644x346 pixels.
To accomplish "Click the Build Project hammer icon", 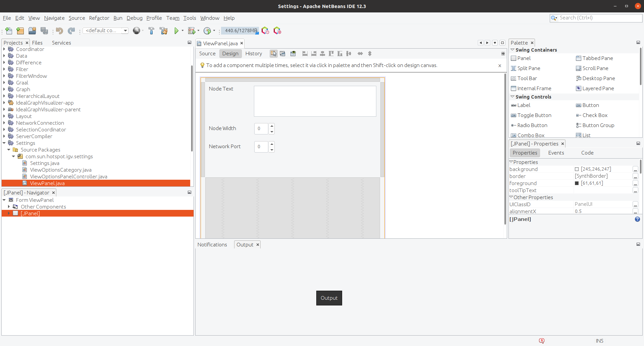I will click(x=151, y=31).
